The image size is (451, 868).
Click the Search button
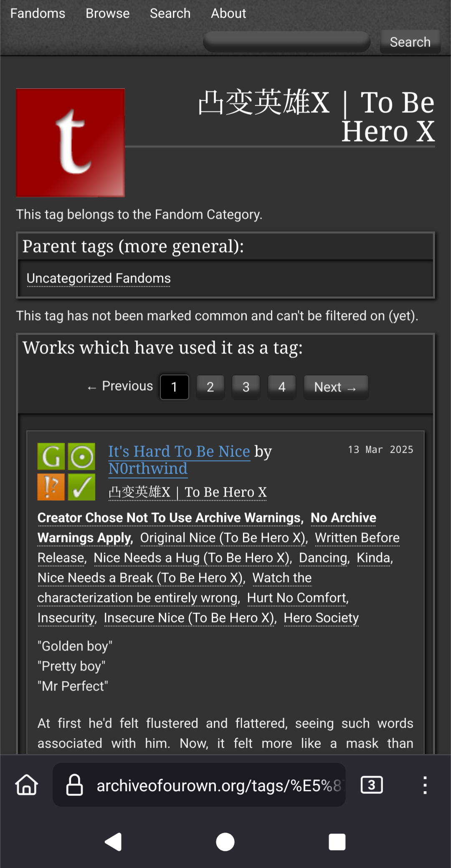pyautogui.click(x=410, y=42)
